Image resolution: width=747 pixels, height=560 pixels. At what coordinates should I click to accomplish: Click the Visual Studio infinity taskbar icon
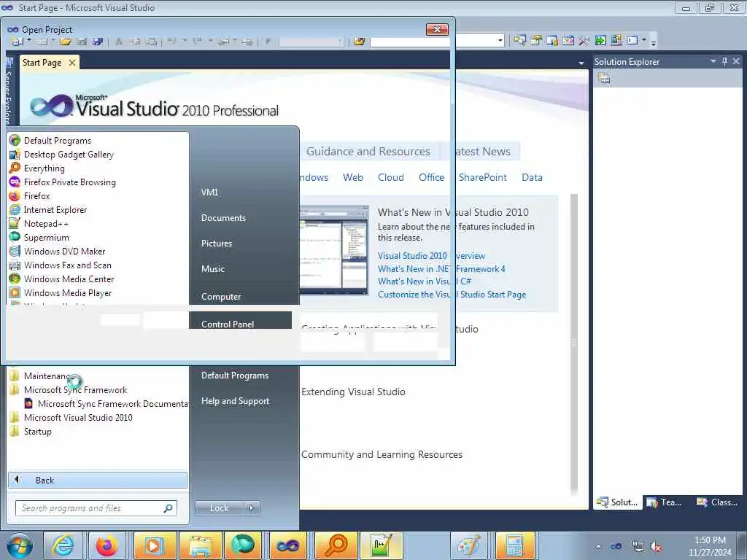[x=288, y=545]
